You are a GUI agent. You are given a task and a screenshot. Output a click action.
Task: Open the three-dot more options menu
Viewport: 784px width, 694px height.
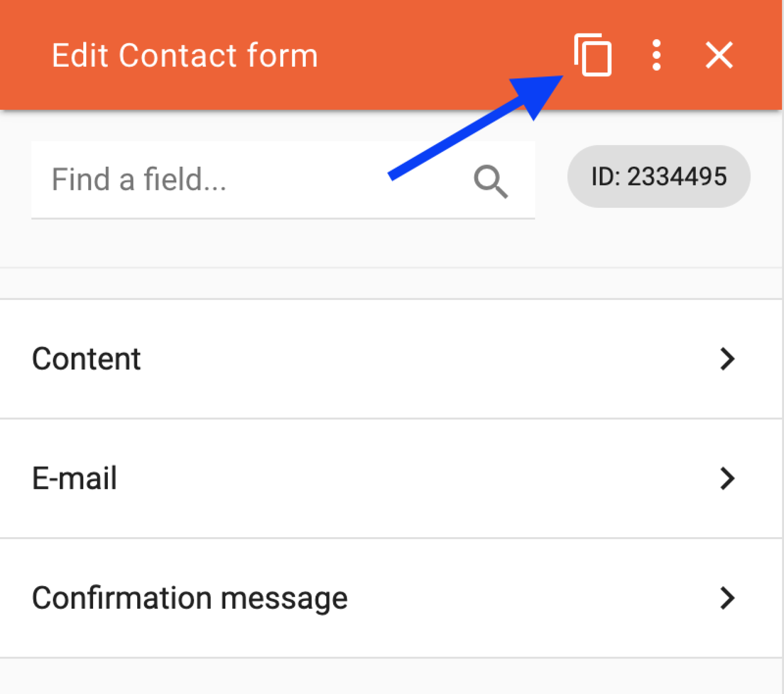click(656, 55)
